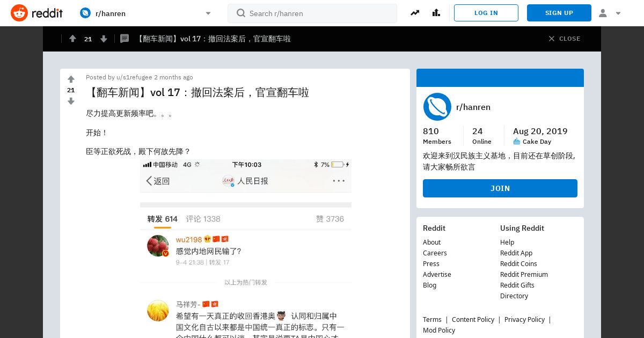The height and width of the screenshot is (338, 644).
Task: Click the community icon beside r/hanren in navbar
Action: tap(85, 13)
